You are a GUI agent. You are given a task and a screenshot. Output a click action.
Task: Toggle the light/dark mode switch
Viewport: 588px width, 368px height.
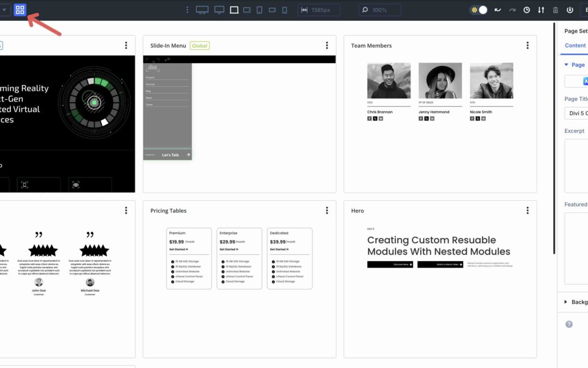pyautogui.click(x=479, y=10)
